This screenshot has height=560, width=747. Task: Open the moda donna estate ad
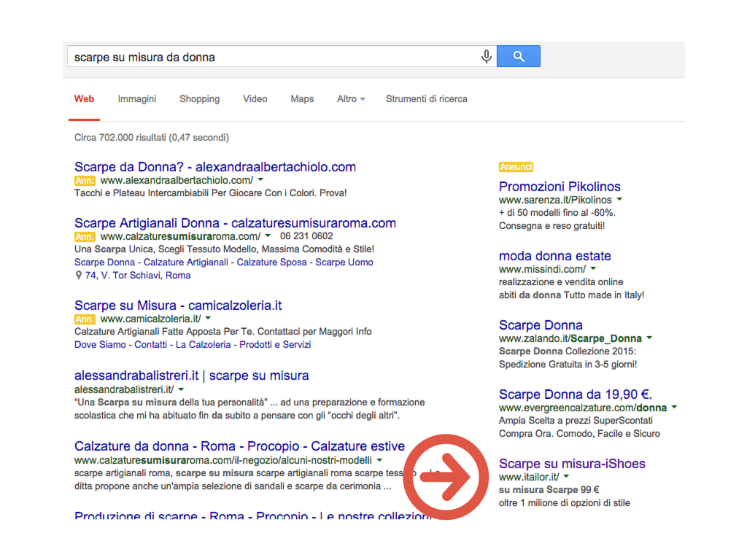click(x=554, y=256)
